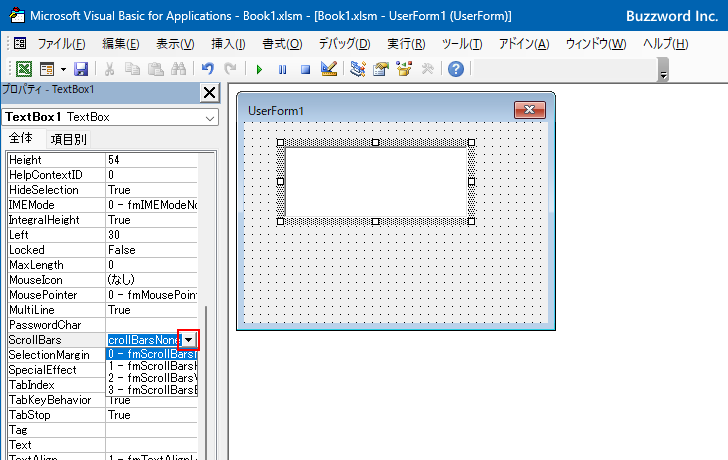Click the IntegralHeight property row
The height and width of the screenshot is (460, 728).
coord(103,220)
